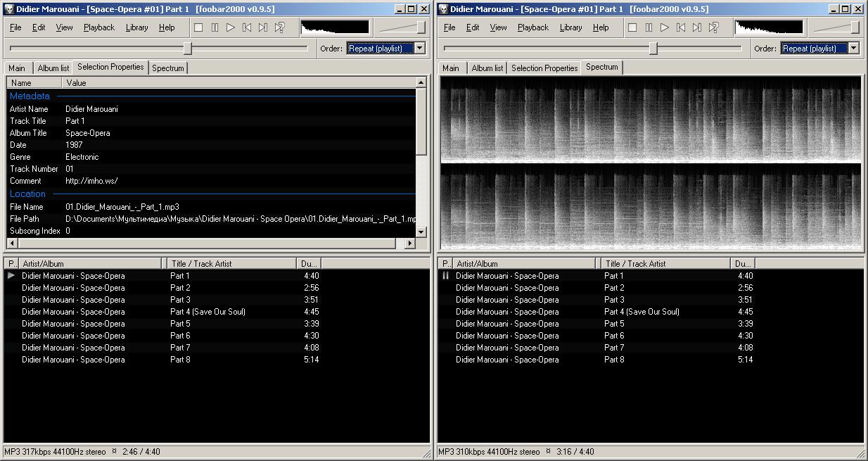Open Edit menu in left window

coord(39,27)
